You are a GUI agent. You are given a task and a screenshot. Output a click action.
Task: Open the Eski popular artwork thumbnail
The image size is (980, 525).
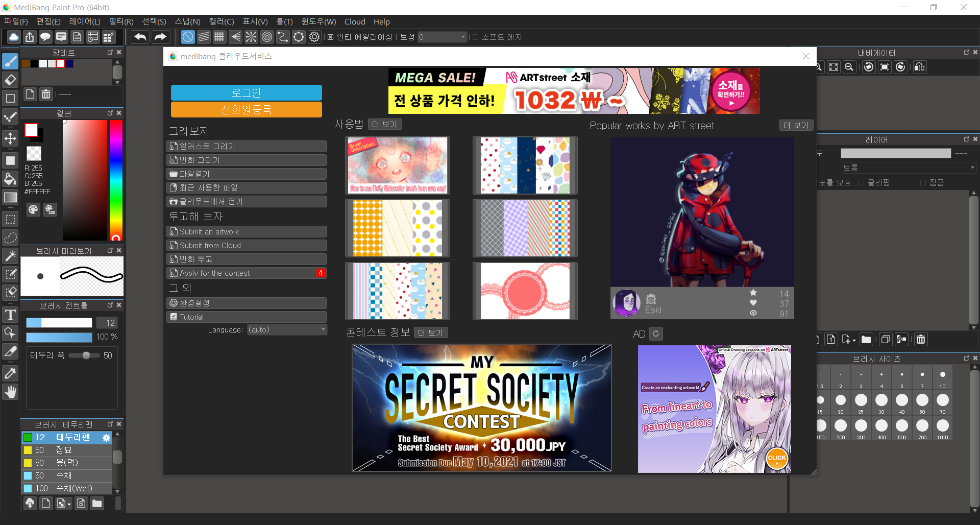(x=702, y=212)
